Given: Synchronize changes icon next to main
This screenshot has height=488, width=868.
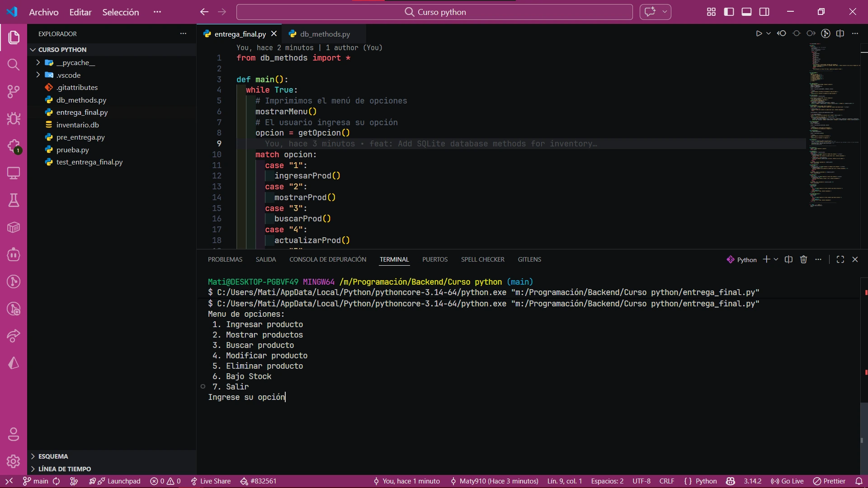Looking at the screenshot, I should pos(57,481).
